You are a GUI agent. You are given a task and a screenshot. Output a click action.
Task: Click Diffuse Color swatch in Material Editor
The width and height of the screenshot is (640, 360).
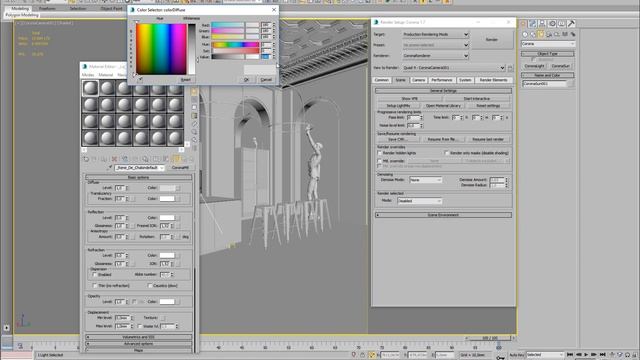[x=167, y=188]
